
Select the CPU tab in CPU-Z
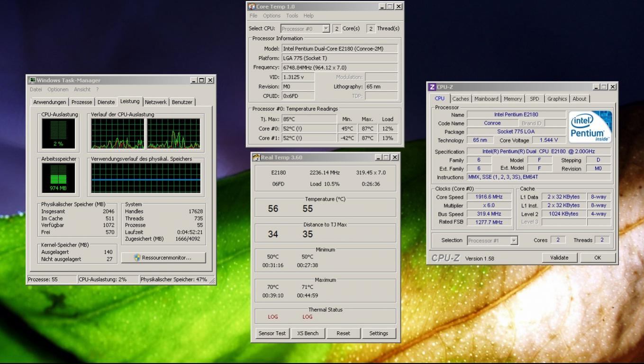click(x=440, y=98)
